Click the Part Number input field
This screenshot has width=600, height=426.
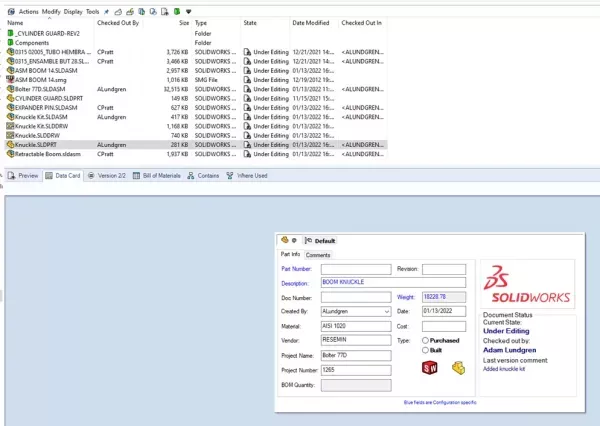pyautogui.click(x=356, y=269)
